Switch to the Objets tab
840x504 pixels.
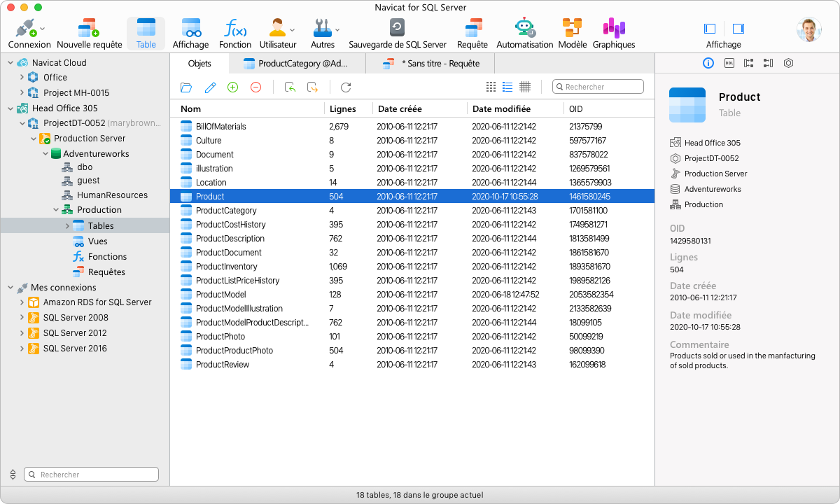click(199, 64)
